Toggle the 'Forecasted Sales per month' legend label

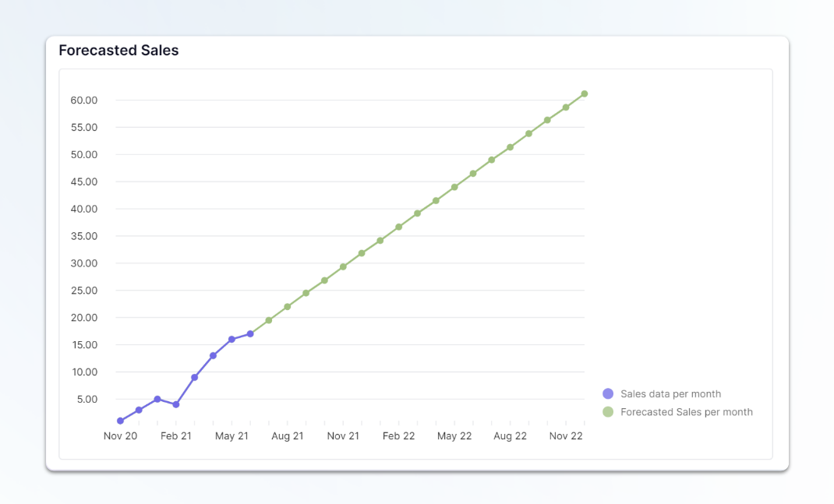[687, 412]
